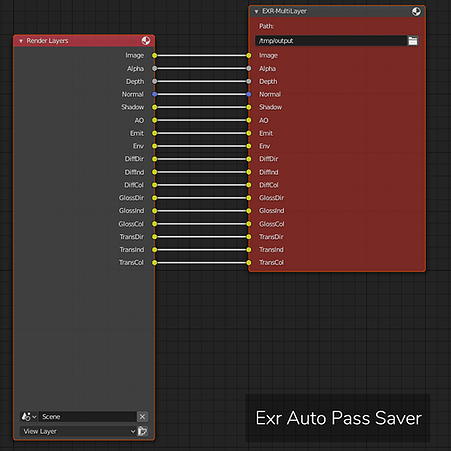Click Render Layers Depth output socket
Image resolution: width=451 pixels, height=451 pixels.
coord(154,81)
